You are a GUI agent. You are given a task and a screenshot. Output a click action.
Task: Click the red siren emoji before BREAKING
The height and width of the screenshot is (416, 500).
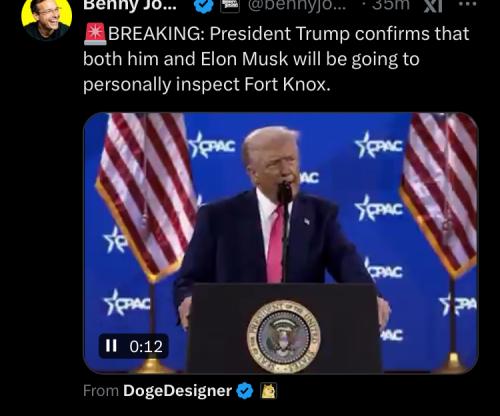tap(95, 34)
